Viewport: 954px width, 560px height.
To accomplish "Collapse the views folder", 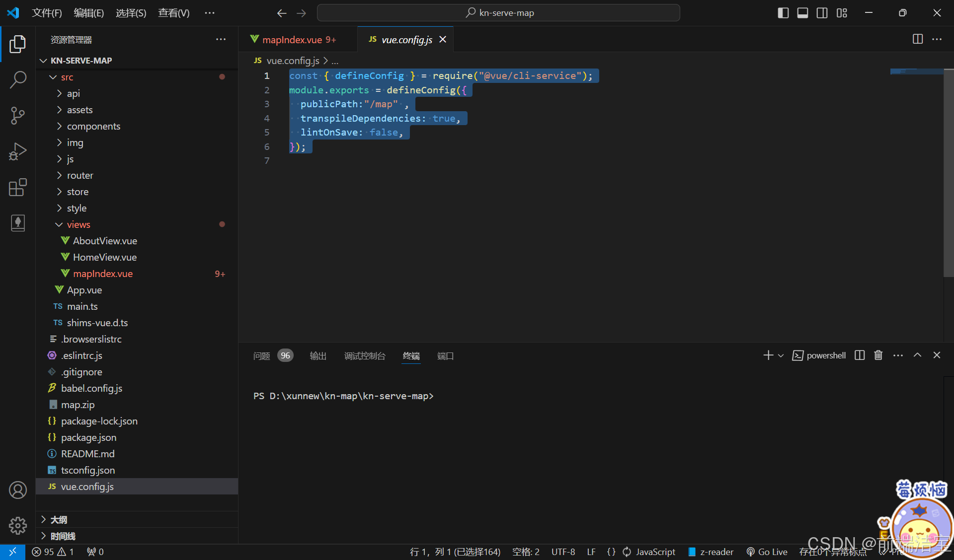I will pos(78,224).
